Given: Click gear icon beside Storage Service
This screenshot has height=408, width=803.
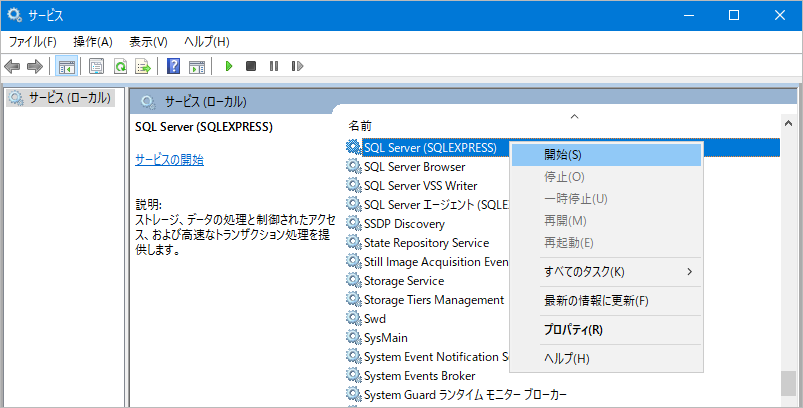Looking at the screenshot, I should coord(353,280).
